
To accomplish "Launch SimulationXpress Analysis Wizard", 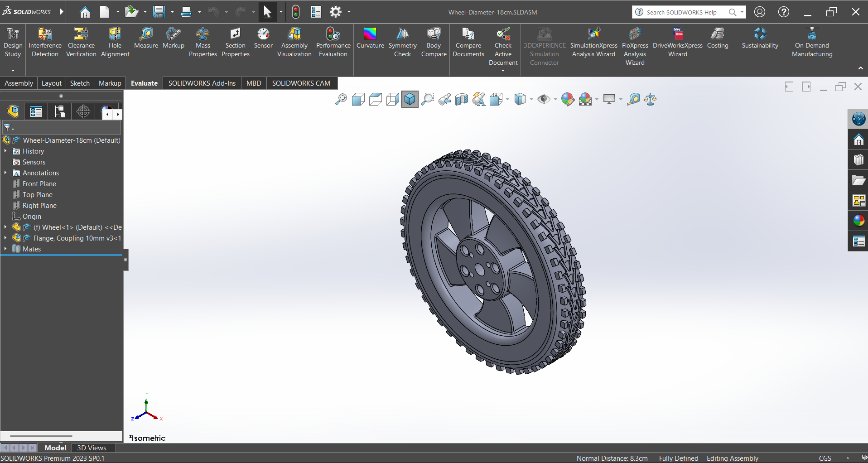I will [593, 42].
